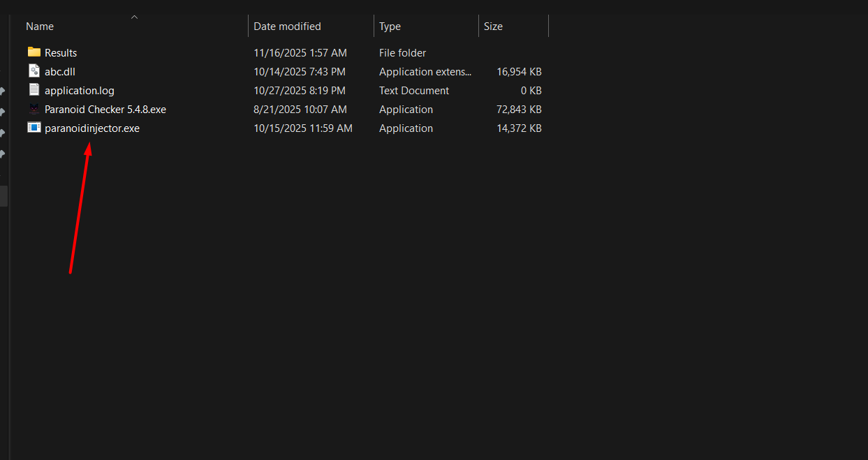
Task: Click the 14,372 KB size value
Action: tap(519, 128)
